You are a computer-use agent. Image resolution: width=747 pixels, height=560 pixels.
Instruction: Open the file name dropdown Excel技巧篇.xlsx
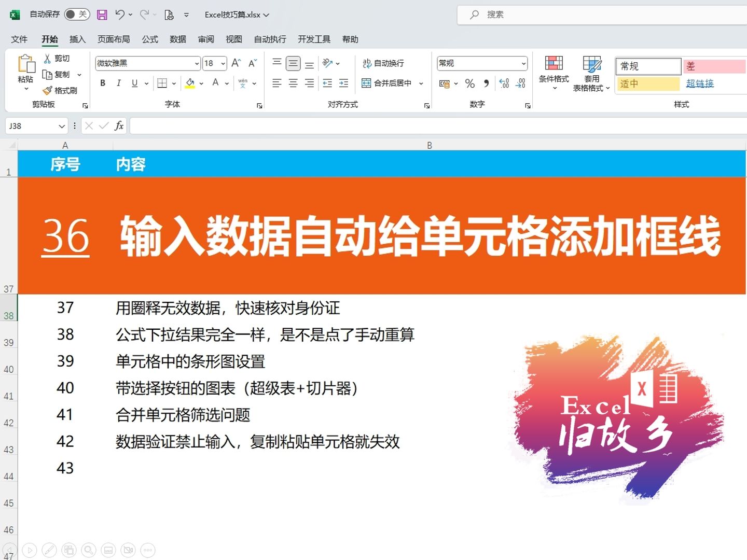tap(237, 15)
